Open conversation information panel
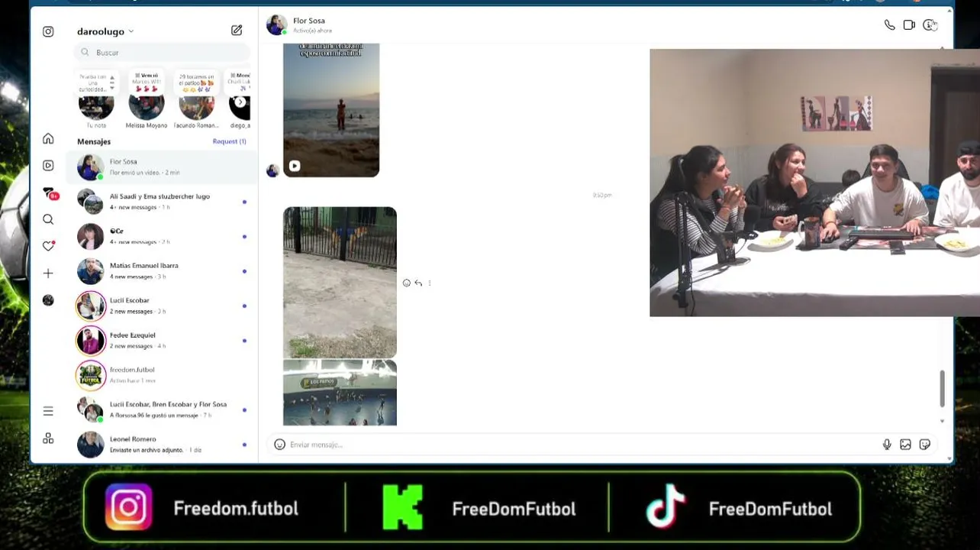The width and height of the screenshot is (980, 550). click(x=929, y=25)
